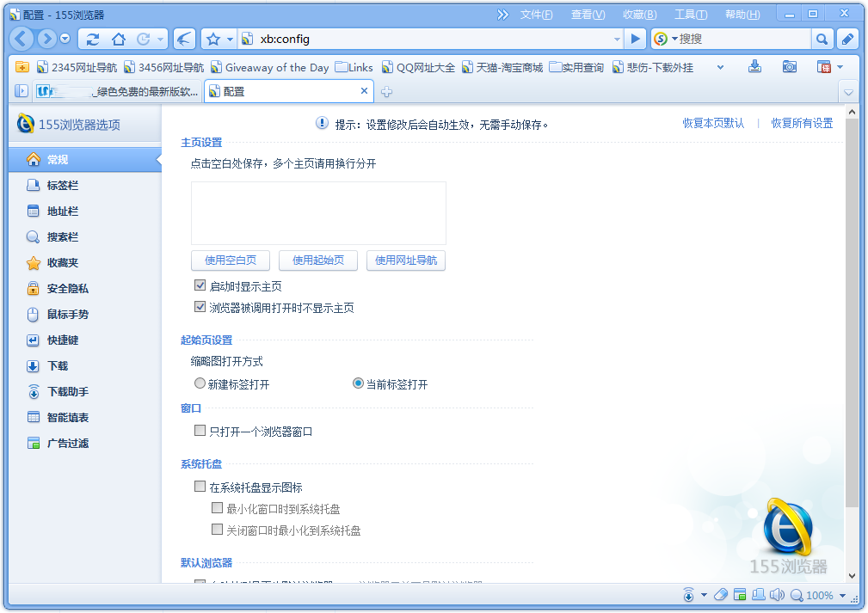Click the 使用空白页 button

coord(230,261)
